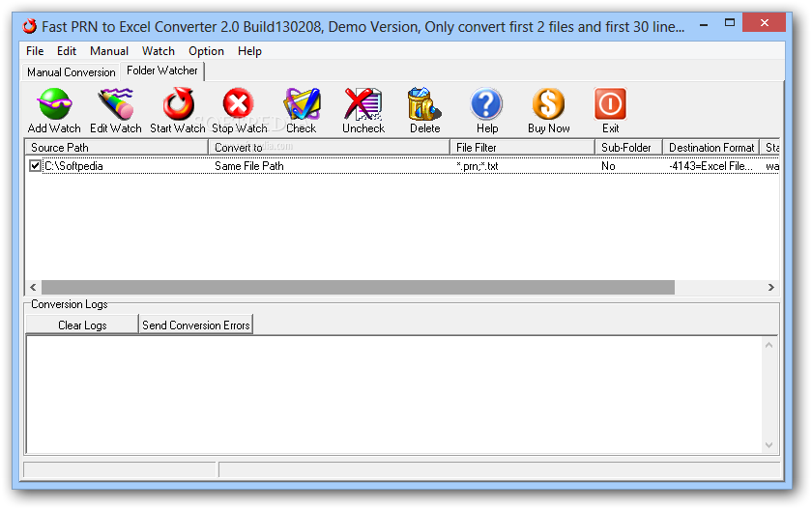Click the -4143=Excel File... format cell
This screenshot has width=812, height=509.
pyautogui.click(x=710, y=166)
